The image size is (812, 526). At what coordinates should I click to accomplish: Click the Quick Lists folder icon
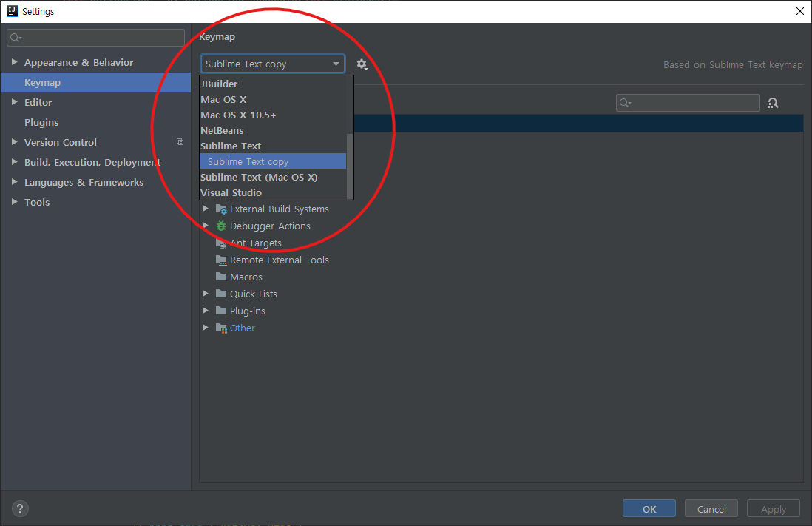point(221,293)
